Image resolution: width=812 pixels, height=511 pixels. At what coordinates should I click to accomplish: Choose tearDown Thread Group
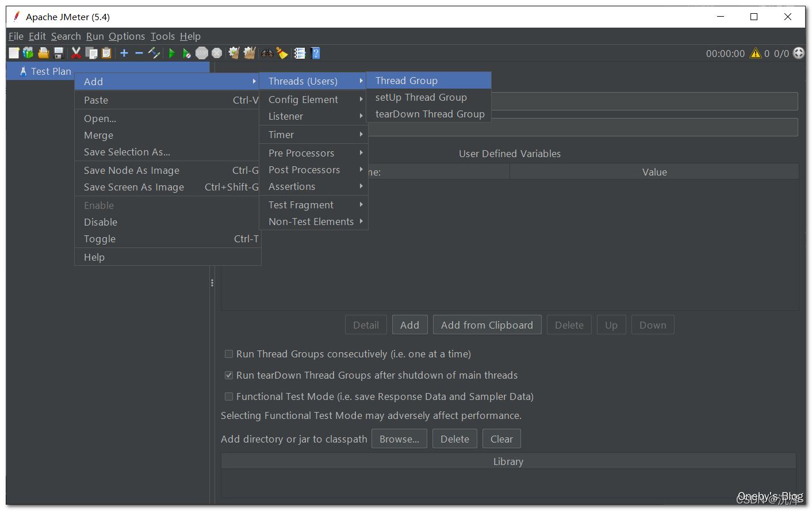click(429, 114)
